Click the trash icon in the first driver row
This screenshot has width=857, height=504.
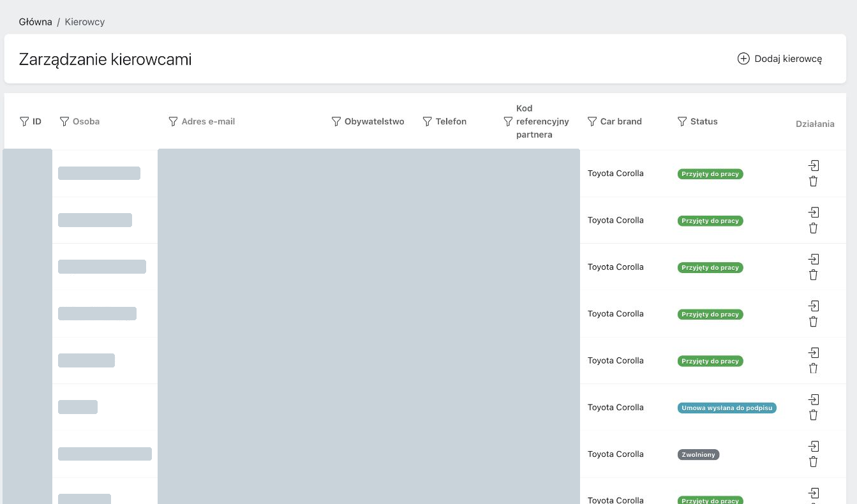(814, 181)
